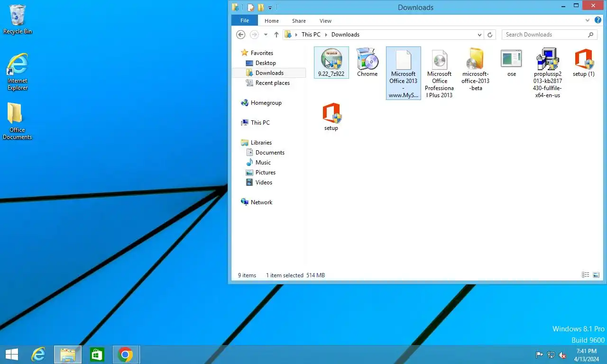Open the Recycle Bin on the desktop
607x364 pixels.
(x=18, y=19)
